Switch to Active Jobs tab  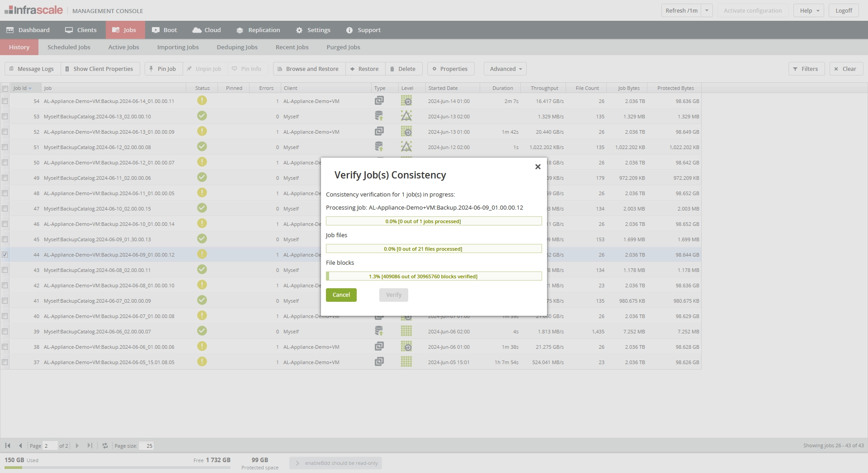click(123, 47)
